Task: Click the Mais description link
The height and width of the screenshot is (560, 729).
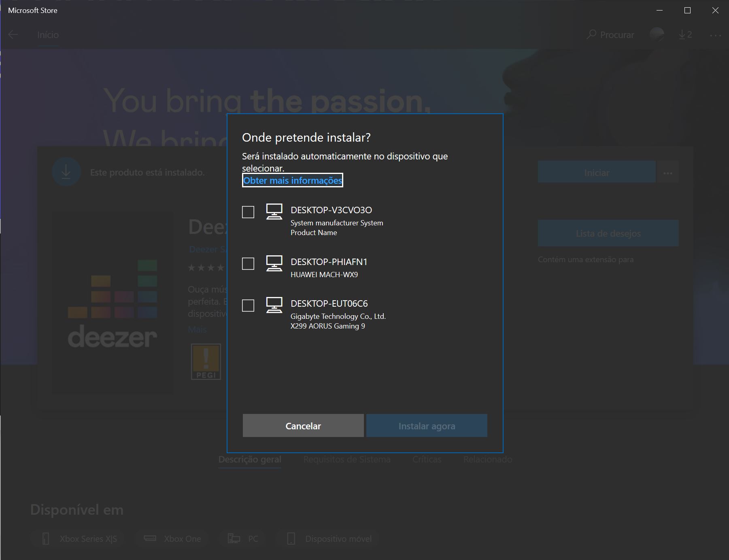Action: click(197, 329)
